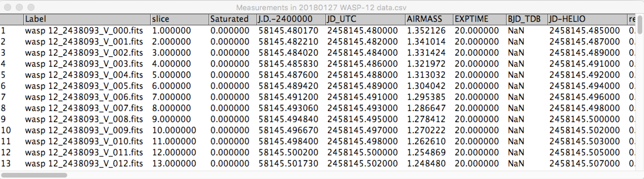Select the Saturated column header
The image size is (644, 179).
[x=232, y=19]
